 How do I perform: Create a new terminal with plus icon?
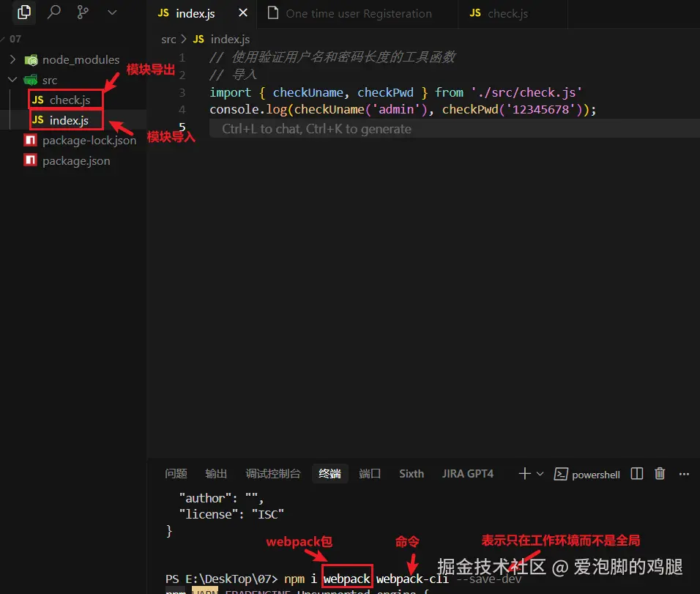524,473
